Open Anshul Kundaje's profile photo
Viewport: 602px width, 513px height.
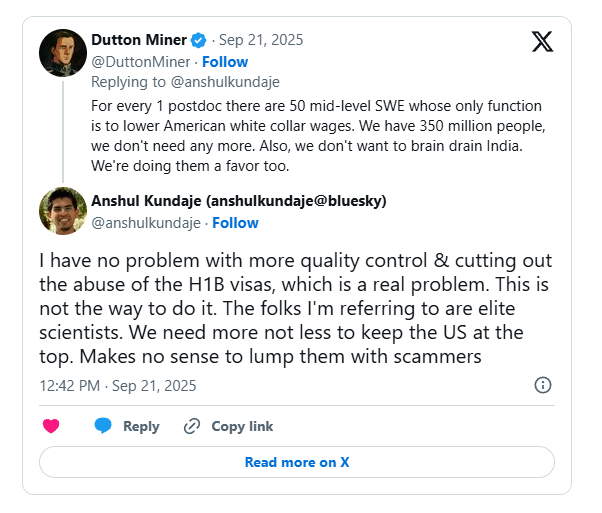pyautogui.click(x=62, y=211)
